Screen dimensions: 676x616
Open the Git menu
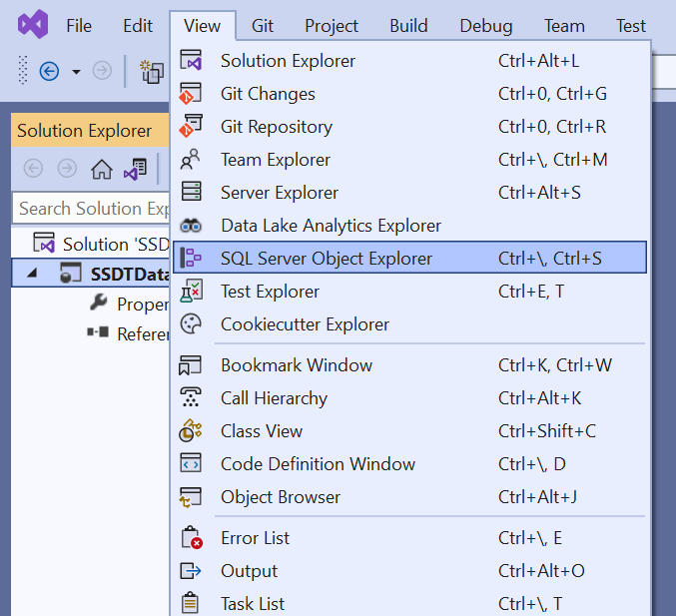(x=263, y=26)
